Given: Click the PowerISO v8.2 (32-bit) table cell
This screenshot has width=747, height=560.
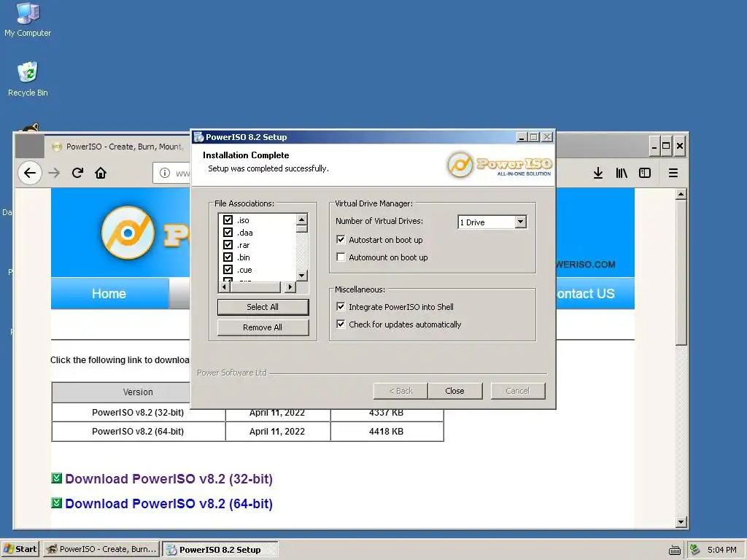Looking at the screenshot, I should click(x=138, y=413).
